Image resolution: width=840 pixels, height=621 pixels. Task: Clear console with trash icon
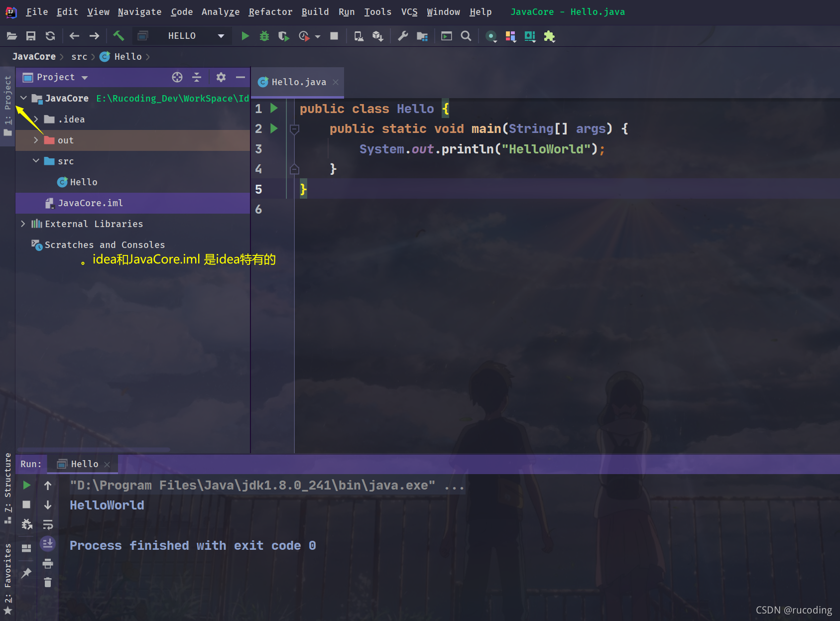48,582
